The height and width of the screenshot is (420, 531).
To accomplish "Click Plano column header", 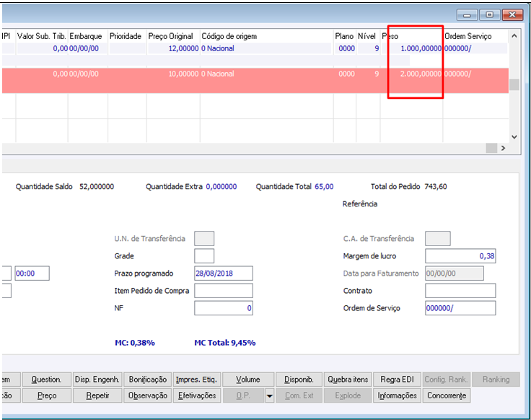I will [x=345, y=36].
